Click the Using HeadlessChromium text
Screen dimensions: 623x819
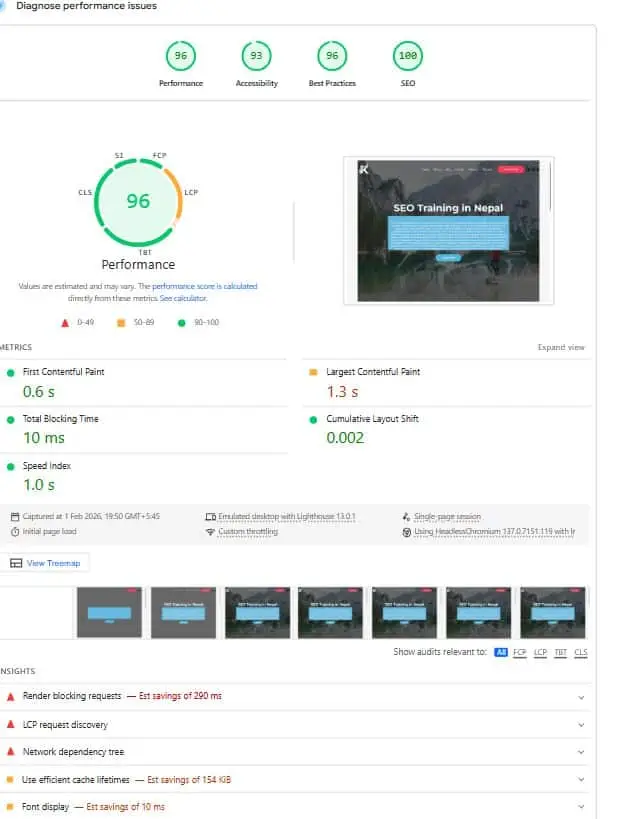495,532
